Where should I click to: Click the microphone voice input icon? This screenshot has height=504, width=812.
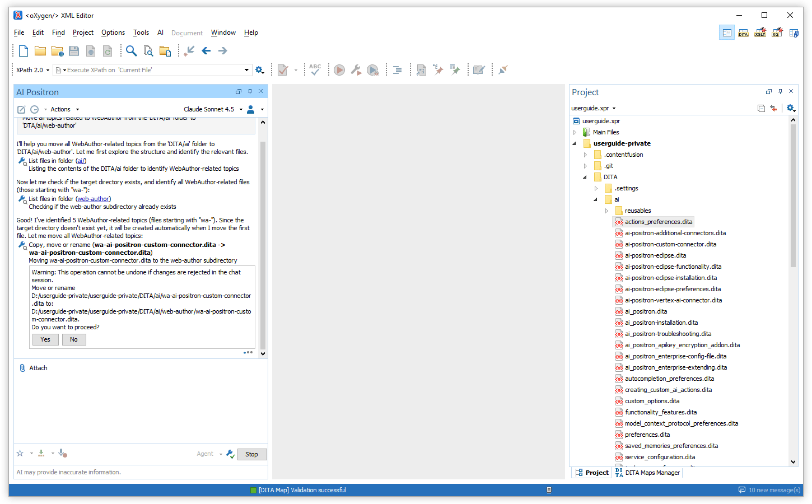pos(63,454)
